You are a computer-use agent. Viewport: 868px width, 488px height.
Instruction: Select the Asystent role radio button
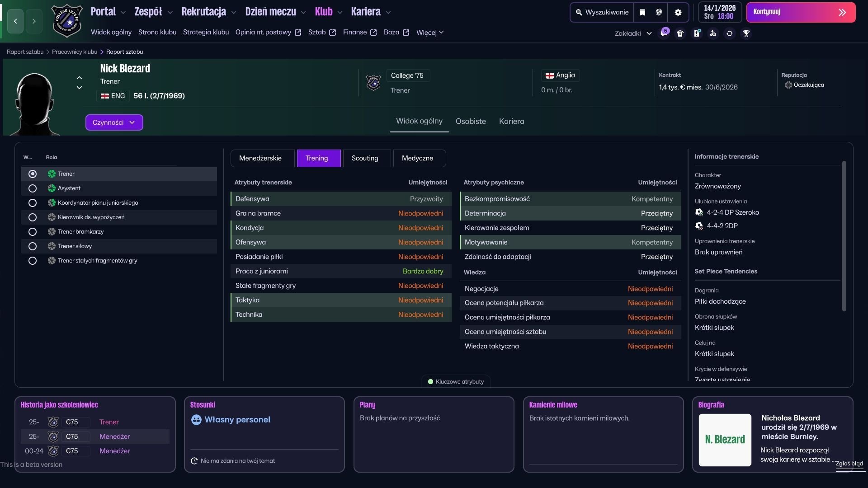click(x=33, y=188)
